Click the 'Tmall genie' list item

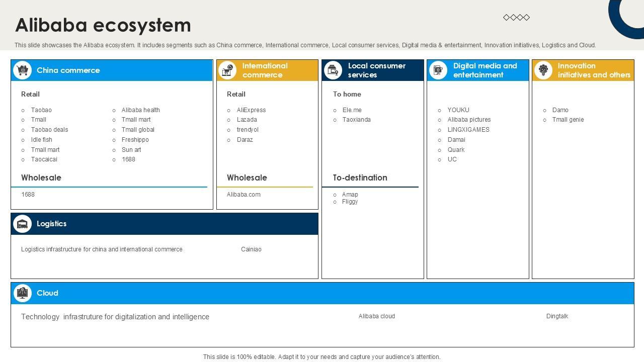coord(568,120)
